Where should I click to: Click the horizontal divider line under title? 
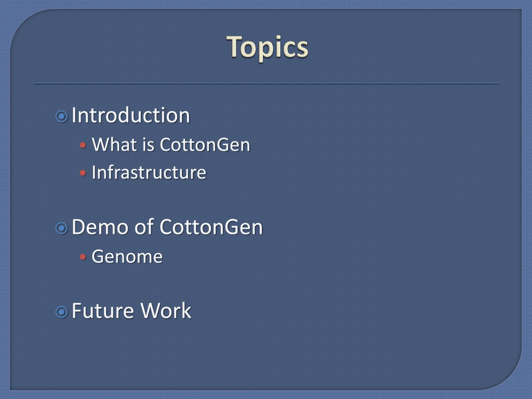pyautogui.click(x=267, y=84)
